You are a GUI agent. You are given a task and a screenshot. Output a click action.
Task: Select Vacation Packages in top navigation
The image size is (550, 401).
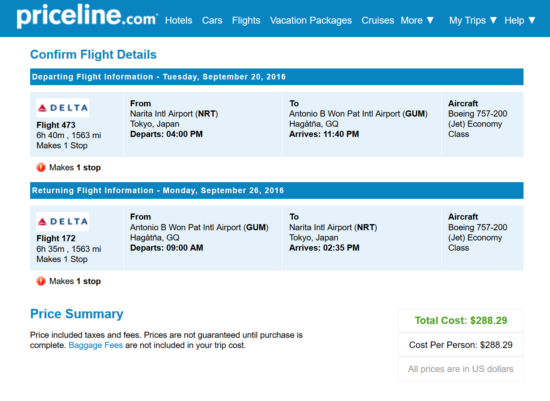pyautogui.click(x=311, y=21)
